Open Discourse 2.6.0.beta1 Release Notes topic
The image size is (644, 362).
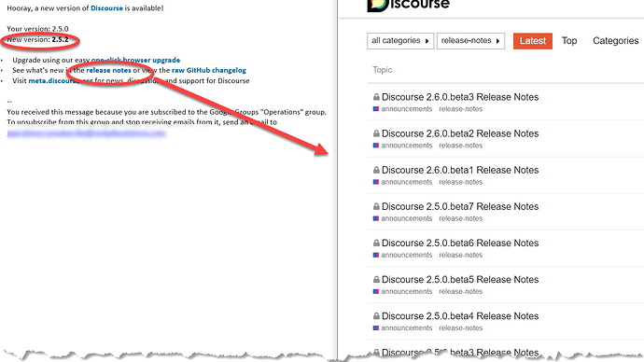coord(460,170)
